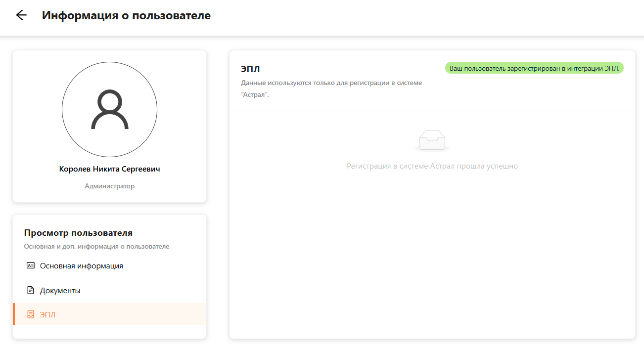Click the empty inbox tray icon
This screenshot has width=644, height=349.
pyautogui.click(x=432, y=140)
